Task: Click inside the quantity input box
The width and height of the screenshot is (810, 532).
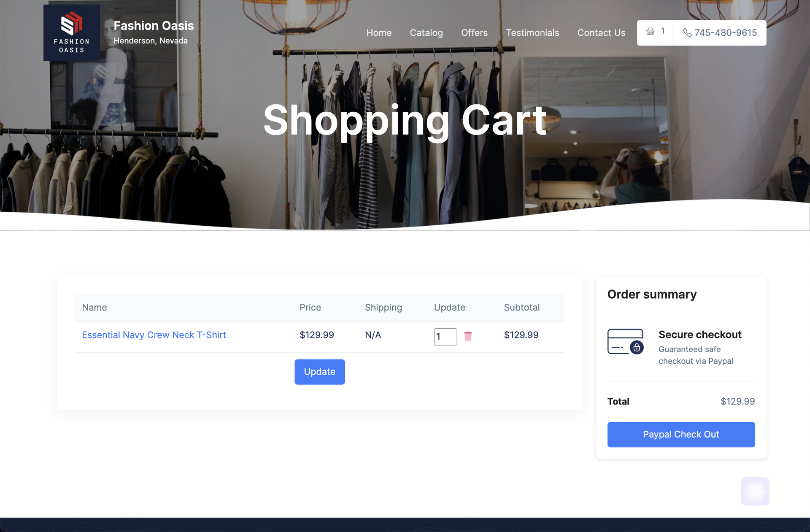Action: (445, 337)
